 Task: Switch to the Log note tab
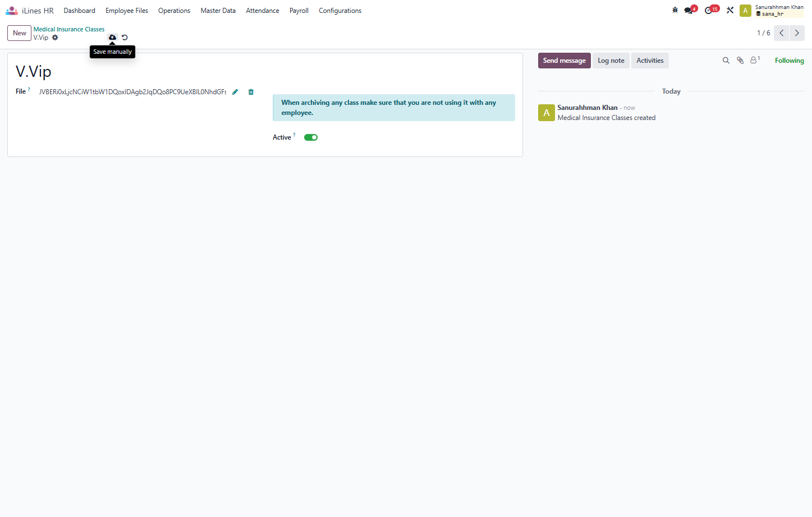(611, 61)
